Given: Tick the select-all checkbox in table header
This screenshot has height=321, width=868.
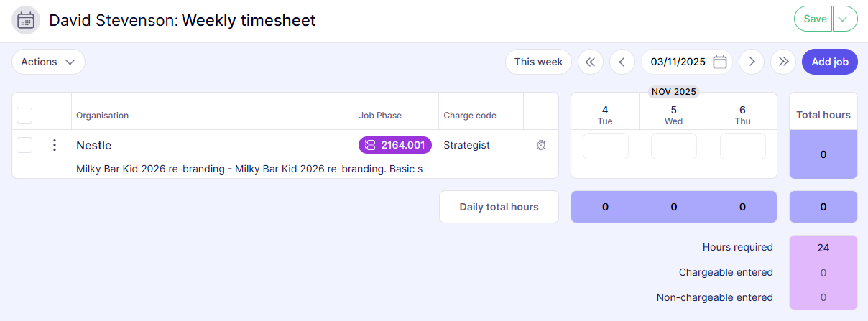Looking at the screenshot, I should [24, 115].
